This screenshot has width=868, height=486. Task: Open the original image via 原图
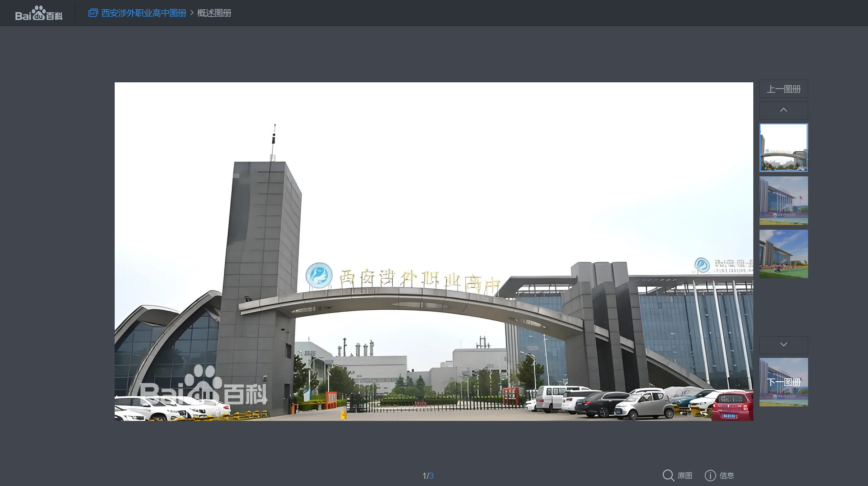point(684,475)
